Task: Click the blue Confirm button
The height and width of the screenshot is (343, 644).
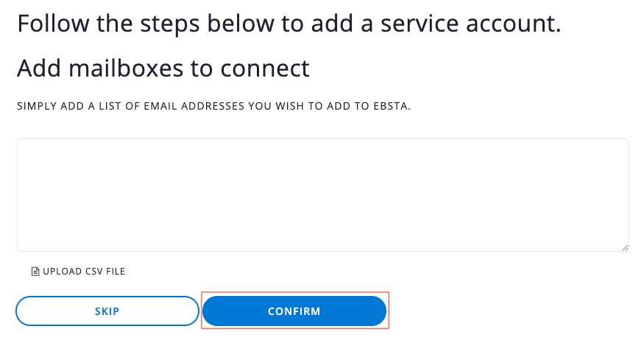Action: click(294, 311)
